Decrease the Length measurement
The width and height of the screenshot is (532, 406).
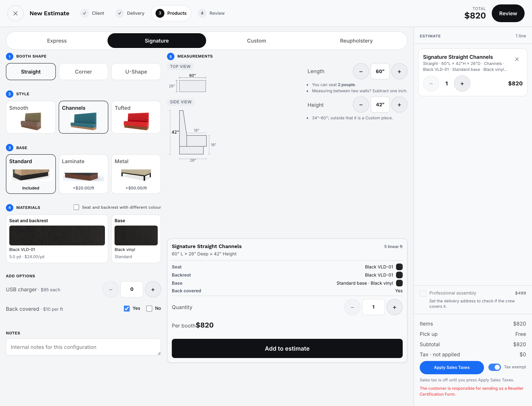(361, 71)
